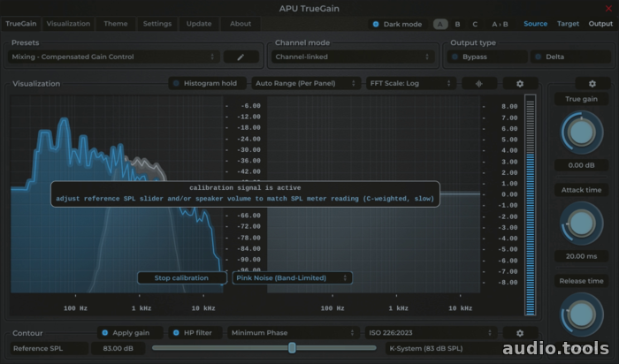Screen dimensions: 619x364
Task: Toggle Dark mode
Action: point(398,24)
